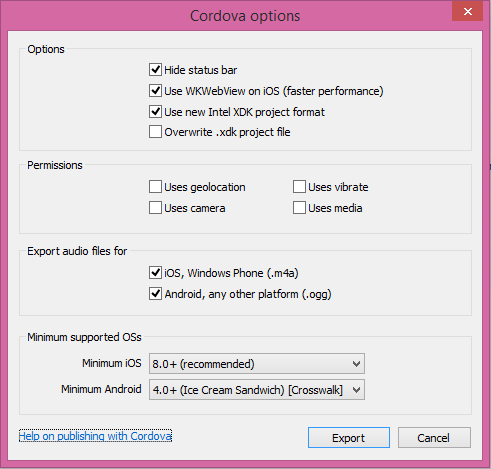Uncheck the Hide status bar checkbox
Viewport: 491px width, 469px height.
(x=155, y=70)
